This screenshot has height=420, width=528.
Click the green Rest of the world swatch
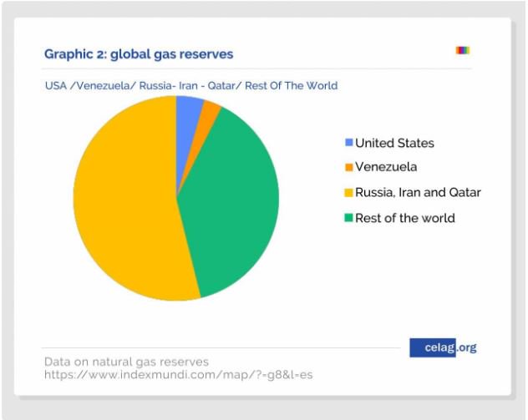349,218
